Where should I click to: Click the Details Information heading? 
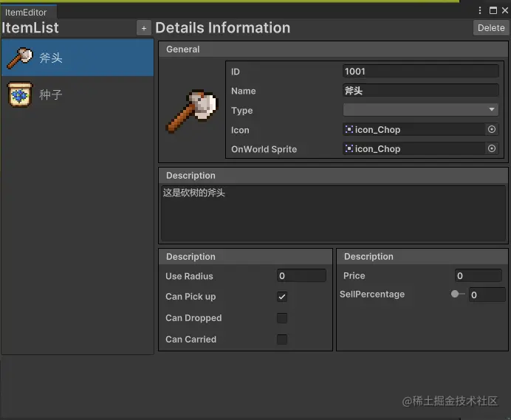coord(222,28)
